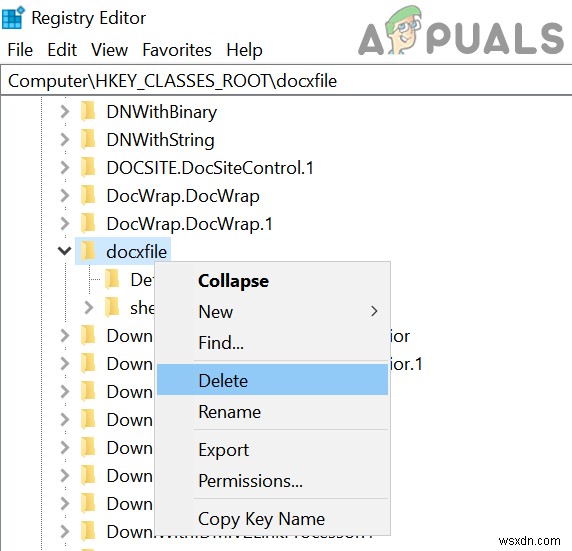Choose Rename in the context menu
Image resolution: width=572 pixels, height=551 pixels.
click(273, 412)
